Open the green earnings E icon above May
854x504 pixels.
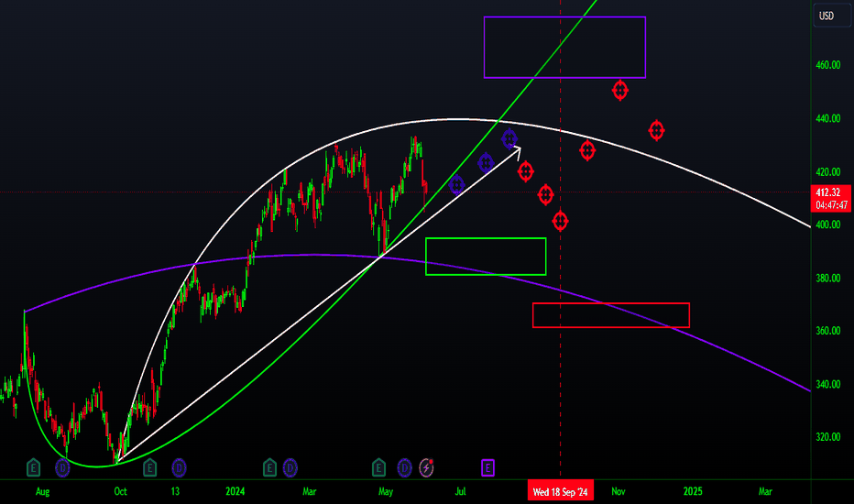(378, 467)
